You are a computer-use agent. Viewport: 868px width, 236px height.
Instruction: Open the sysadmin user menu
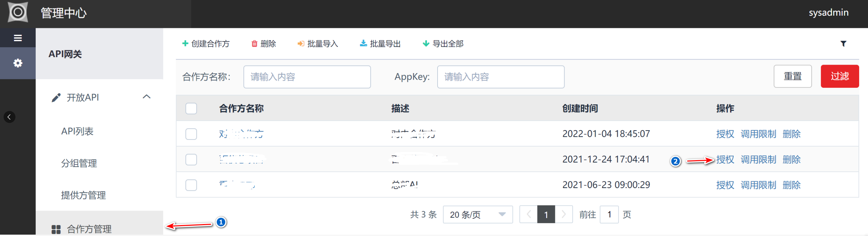(x=828, y=13)
